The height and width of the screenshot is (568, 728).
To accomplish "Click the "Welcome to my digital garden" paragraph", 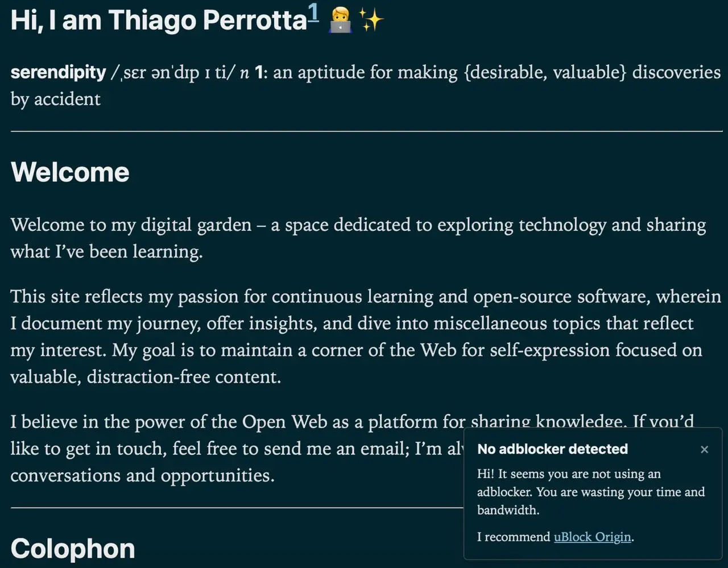I will click(x=358, y=238).
